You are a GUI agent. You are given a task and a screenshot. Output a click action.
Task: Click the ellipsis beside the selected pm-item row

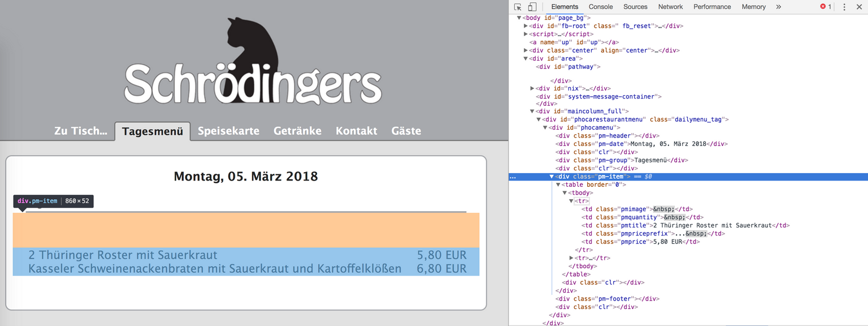point(513,177)
